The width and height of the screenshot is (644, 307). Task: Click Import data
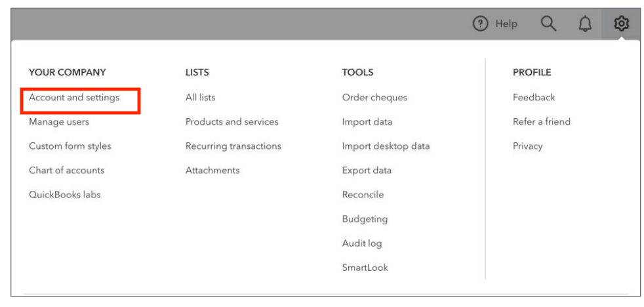pos(367,121)
